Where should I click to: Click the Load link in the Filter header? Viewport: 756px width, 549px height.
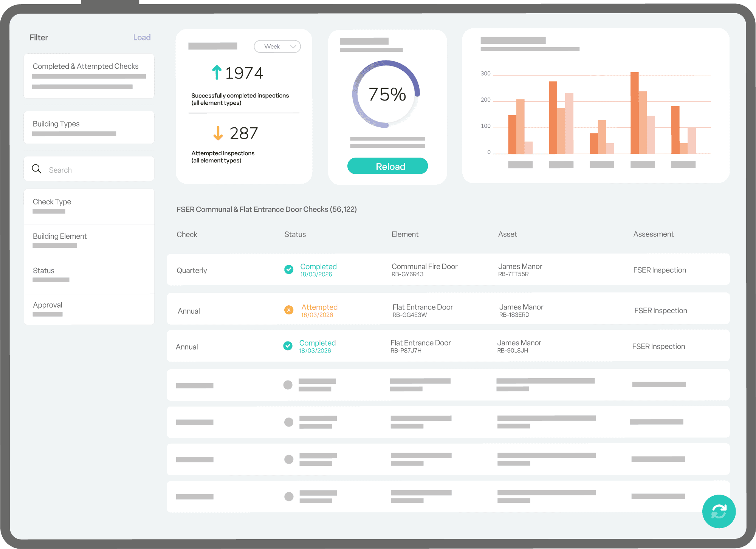point(142,37)
